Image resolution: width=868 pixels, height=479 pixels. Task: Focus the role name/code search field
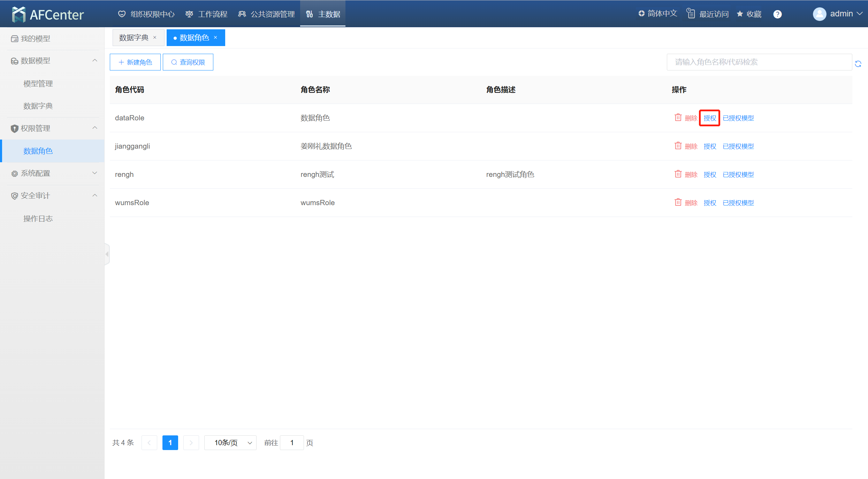click(759, 62)
